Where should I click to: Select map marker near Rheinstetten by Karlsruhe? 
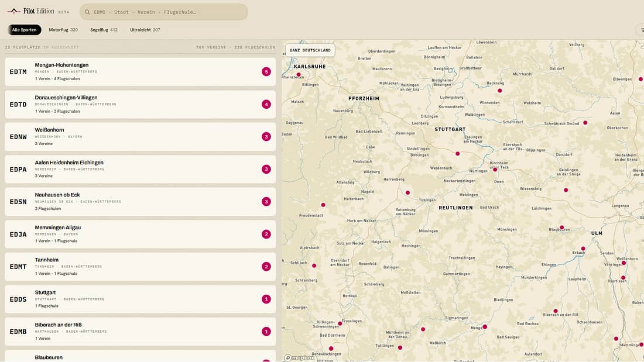[x=299, y=75]
